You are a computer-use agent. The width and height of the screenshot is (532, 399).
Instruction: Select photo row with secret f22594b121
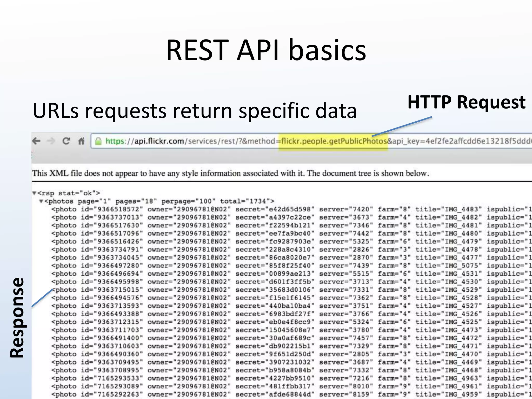click(x=289, y=225)
